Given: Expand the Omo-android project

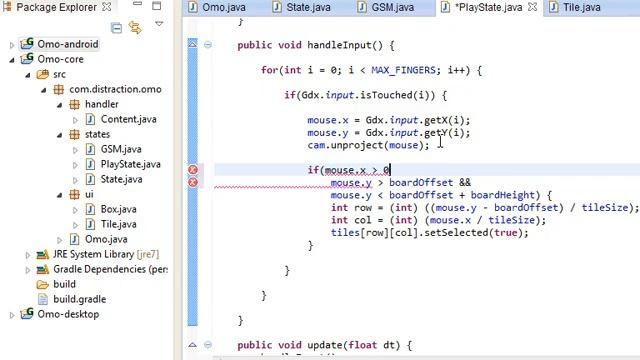Looking at the screenshot, I should [12, 45].
